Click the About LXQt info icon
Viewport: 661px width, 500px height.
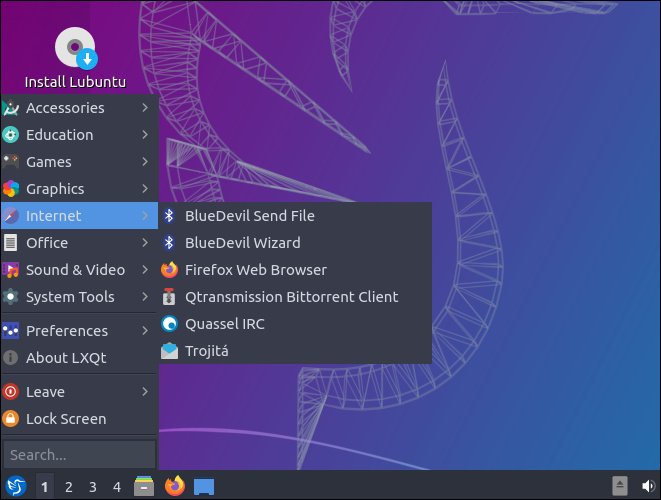click(x=11, y=358)
